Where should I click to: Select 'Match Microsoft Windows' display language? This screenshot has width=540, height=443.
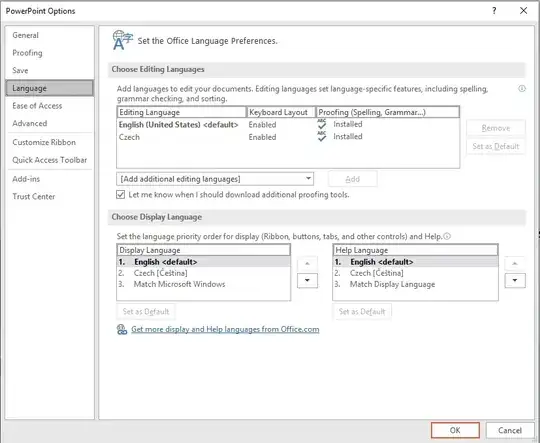tap(204, 284)
